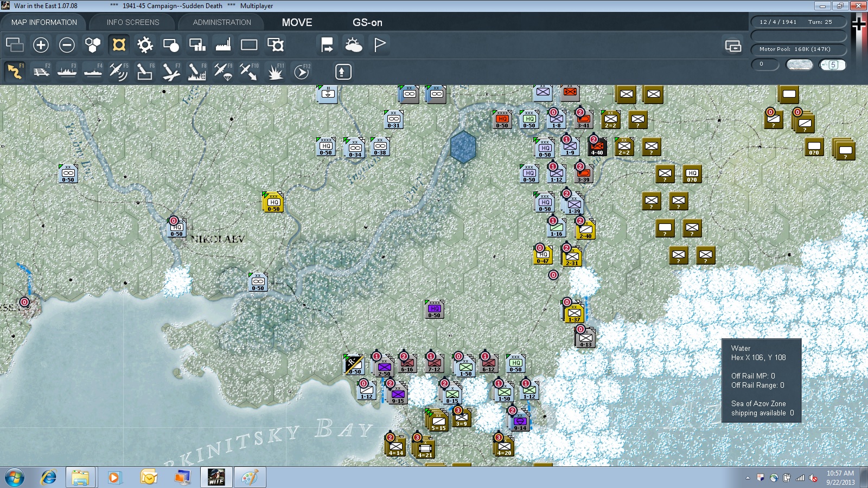Open the MAP INFORMATION tab
The image size is (868, 488).
tap(44, 22)
